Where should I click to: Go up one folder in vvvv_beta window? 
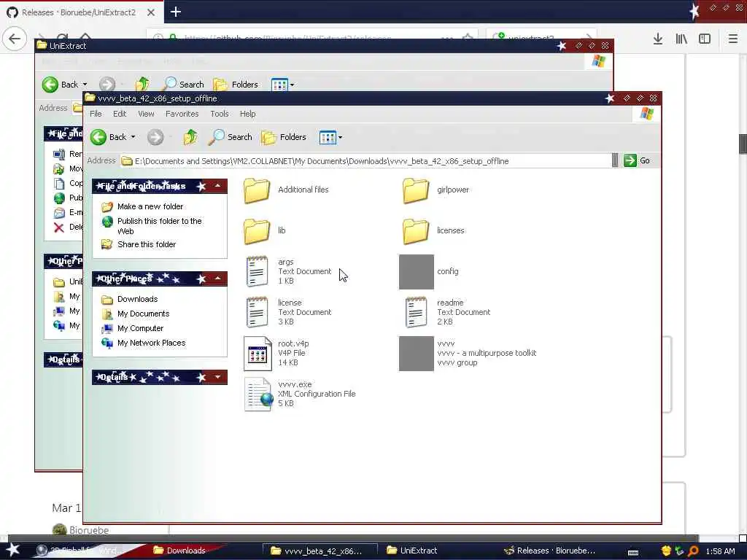point(190,137)
